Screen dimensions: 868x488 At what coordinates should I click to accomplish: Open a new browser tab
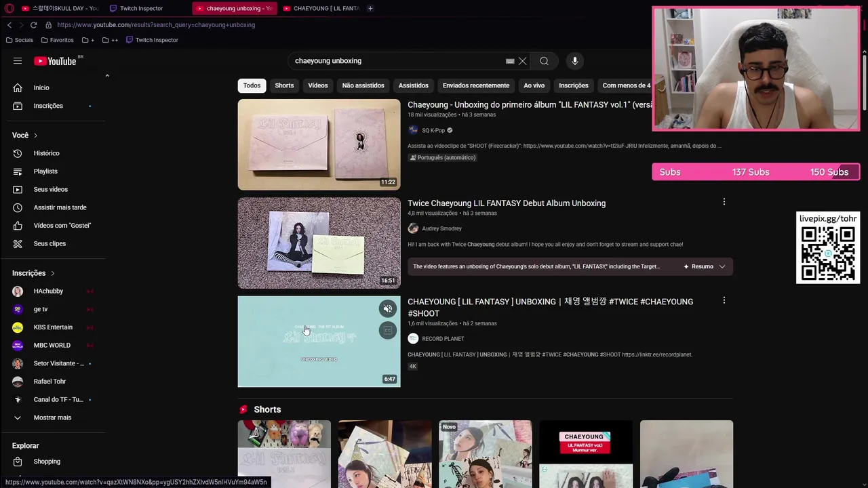(370, 8)
